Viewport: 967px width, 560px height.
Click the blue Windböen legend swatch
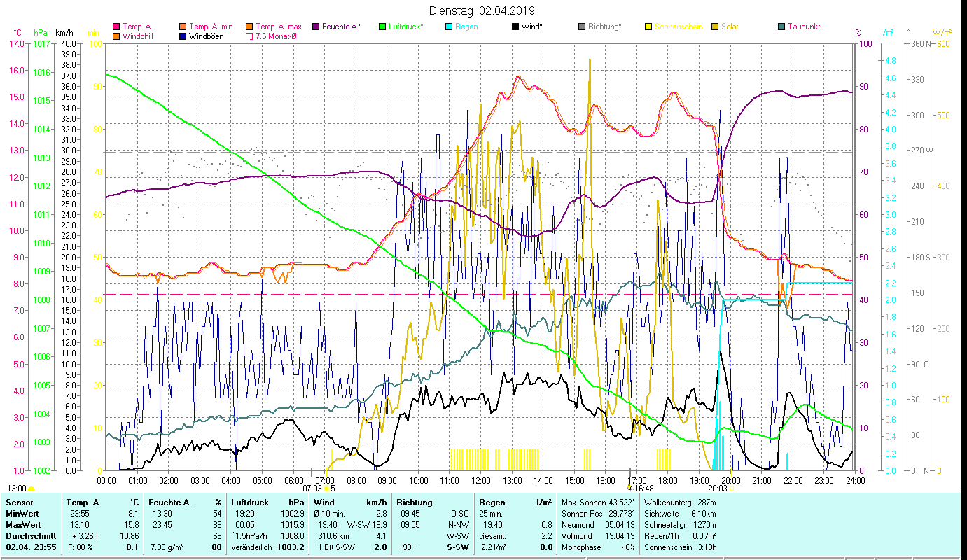tap(182, 36)
